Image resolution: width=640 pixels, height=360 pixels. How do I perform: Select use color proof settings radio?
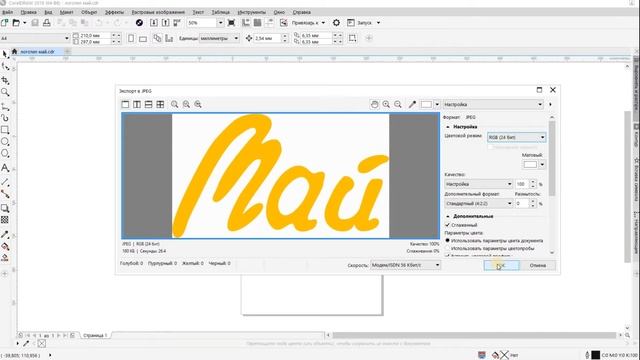click(447, 248)
